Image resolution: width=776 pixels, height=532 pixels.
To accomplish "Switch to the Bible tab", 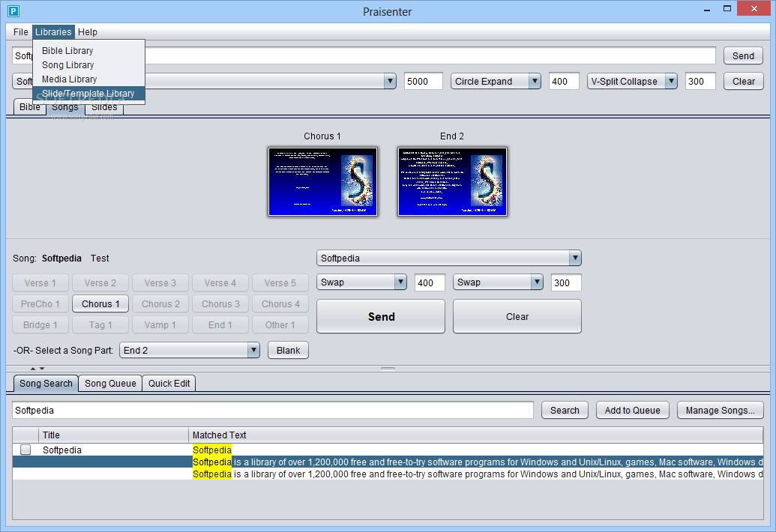I will [x=30, y=107].
